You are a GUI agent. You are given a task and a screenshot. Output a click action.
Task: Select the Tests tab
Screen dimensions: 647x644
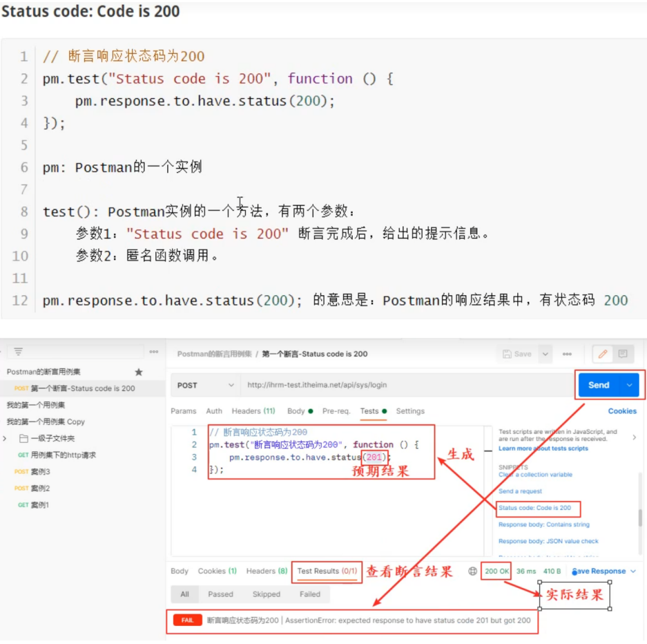pos(373,411)
